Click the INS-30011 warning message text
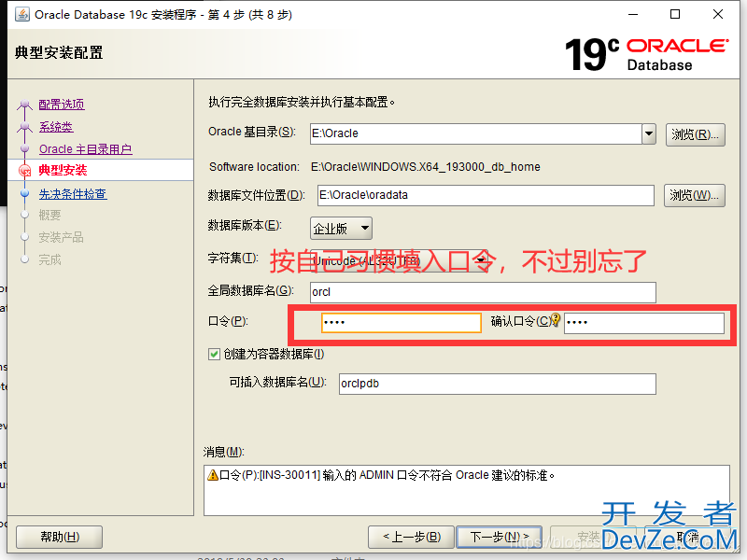 (x=387, y=475)
